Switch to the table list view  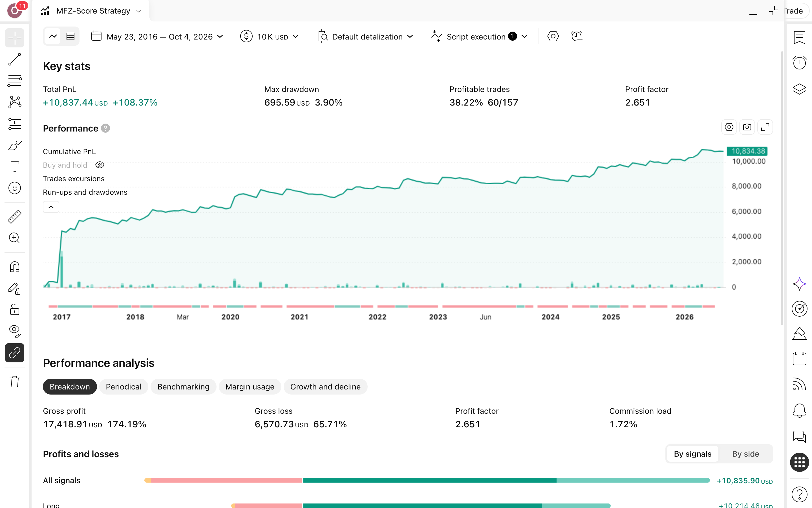point(70,36)
